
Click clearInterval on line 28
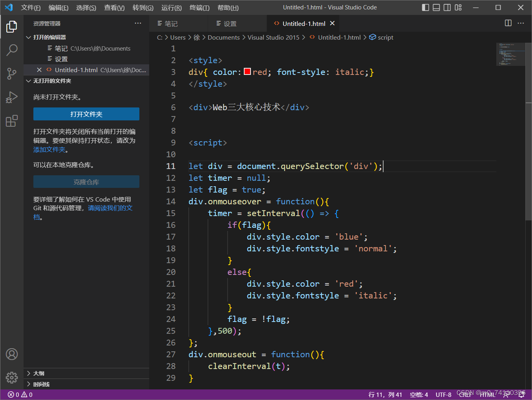pyautogui.click(x=239, y=366)
